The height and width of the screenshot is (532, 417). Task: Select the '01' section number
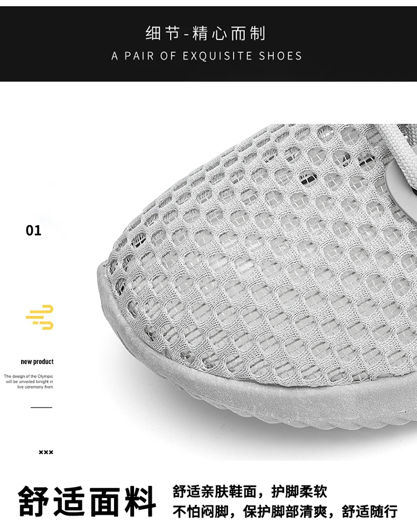point(33,231)
